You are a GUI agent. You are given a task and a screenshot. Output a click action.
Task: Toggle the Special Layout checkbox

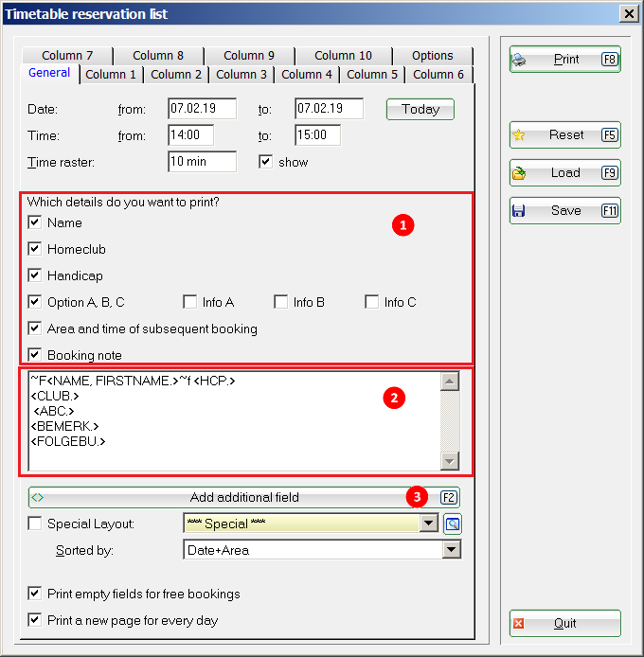(35, 524)
